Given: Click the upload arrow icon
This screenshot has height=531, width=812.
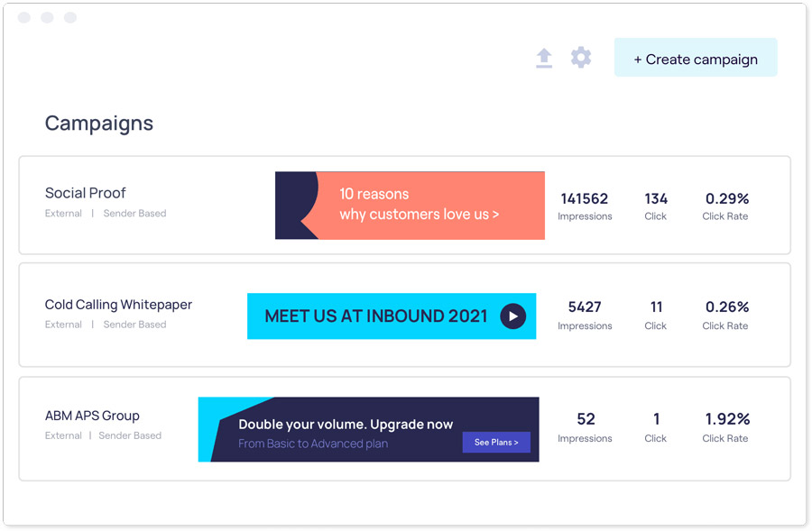Looking at the screenshot, I should pos(544,58).
